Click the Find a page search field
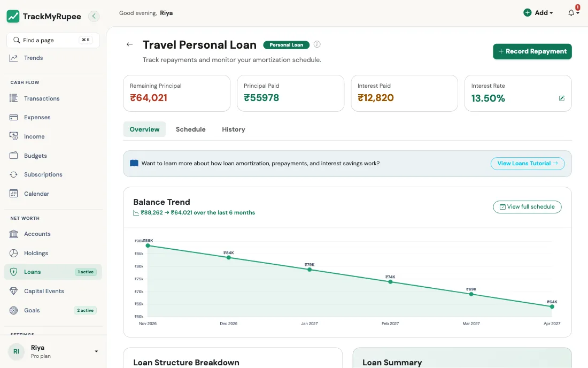The height and width of the screenshot is (368, 588). tap(53, 40)
